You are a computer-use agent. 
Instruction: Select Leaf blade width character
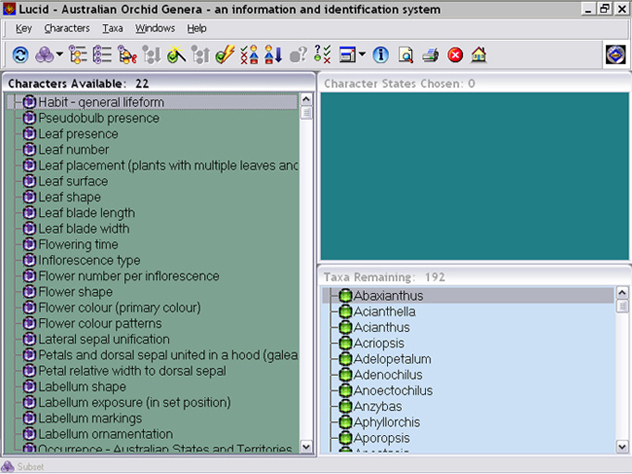(x=84, y=229)
